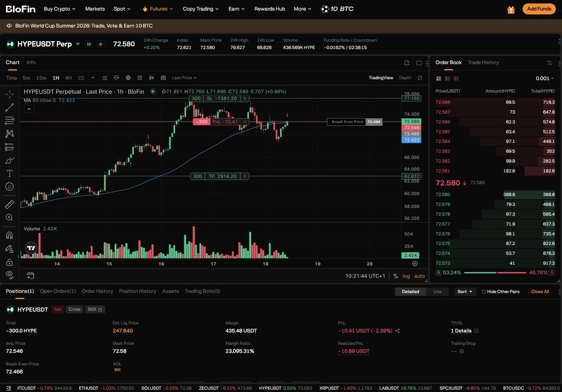The image size is (562, 392).
Task: Switch to the Depth chart view
Action: (x=405, y=78)
